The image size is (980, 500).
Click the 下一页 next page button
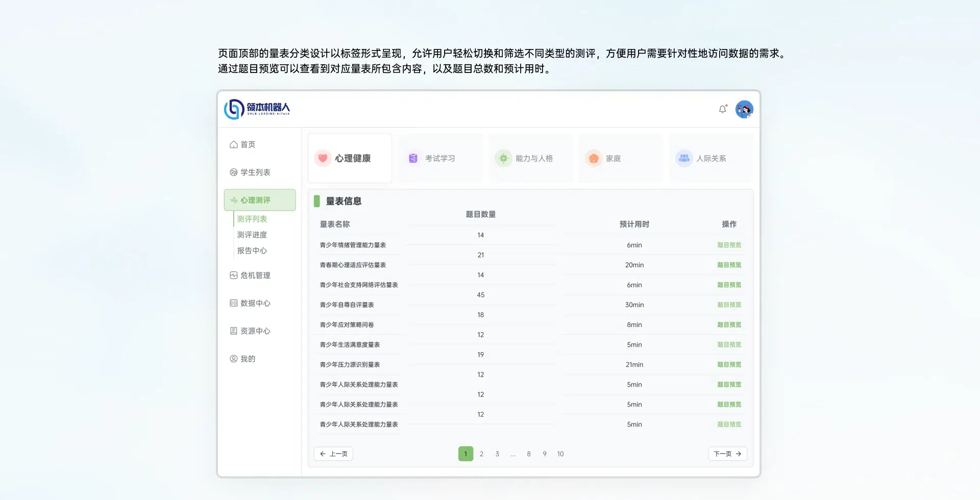(727, 454)
